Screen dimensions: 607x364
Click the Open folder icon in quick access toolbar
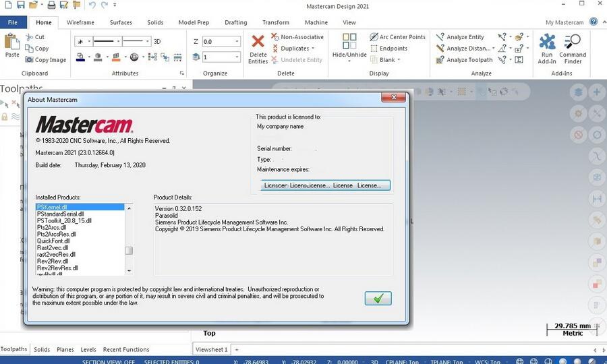point(33,5)
